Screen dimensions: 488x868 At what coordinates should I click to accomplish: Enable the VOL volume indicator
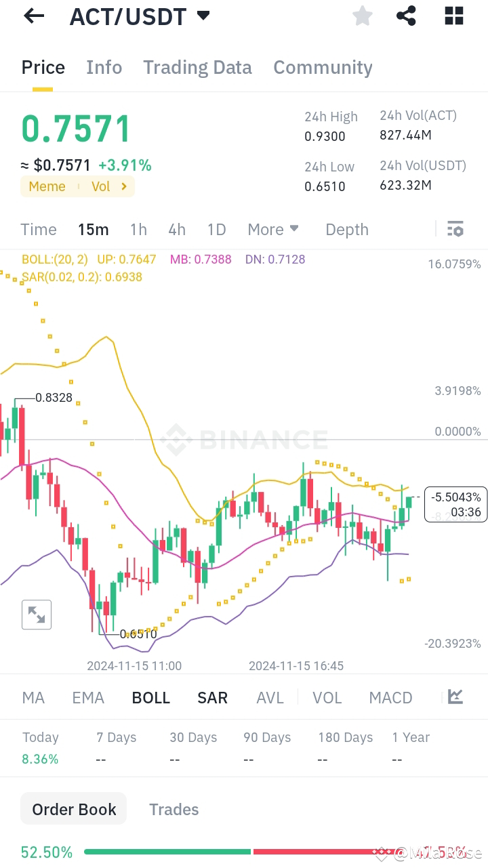327,697
